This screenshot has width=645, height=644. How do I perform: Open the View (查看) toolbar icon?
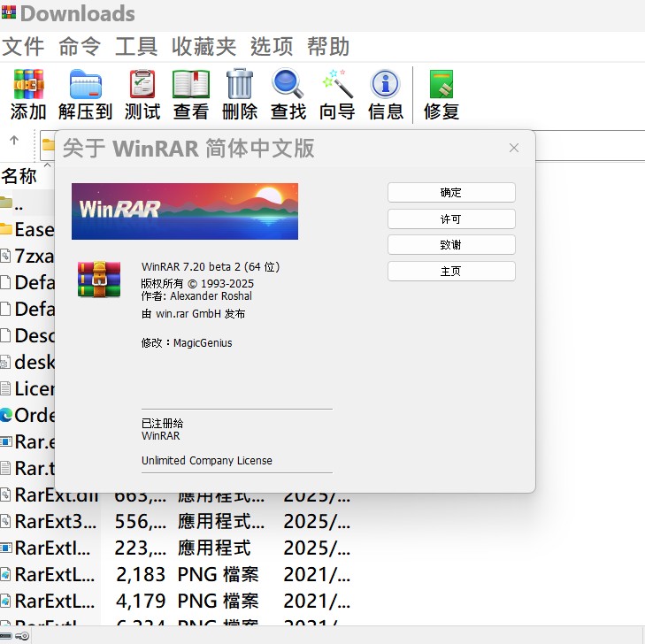(x=191, y=85)
